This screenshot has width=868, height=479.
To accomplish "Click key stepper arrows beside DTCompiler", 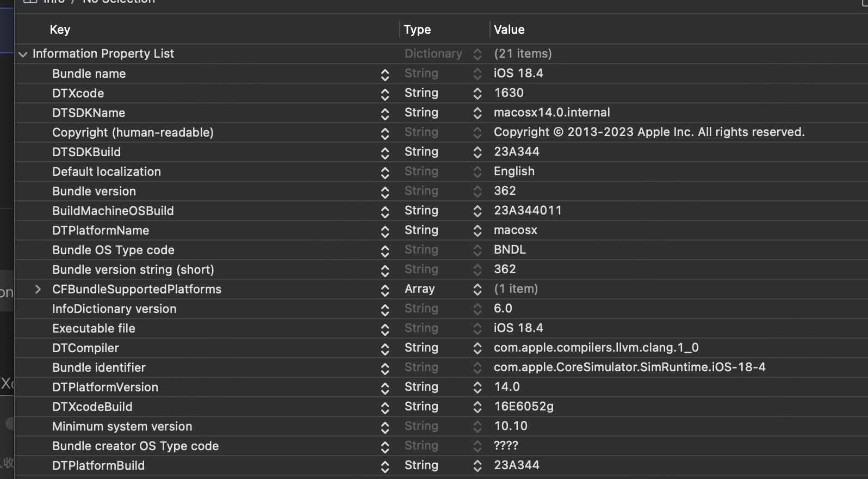I will pyautogui.click(x=385, y=348).
